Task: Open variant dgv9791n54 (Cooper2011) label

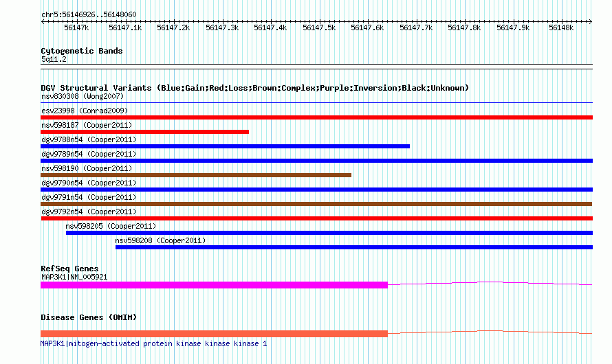Action: pos(89,197)
